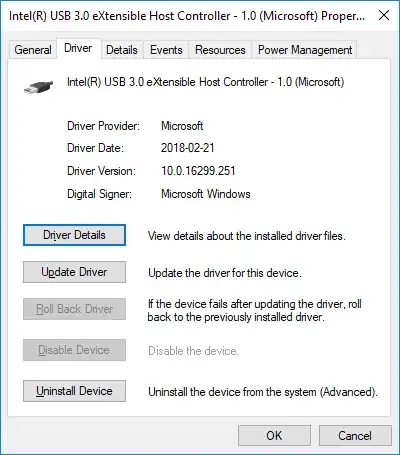Select the Driver tab
Screen dimensions: 400x455
tap(78, 48)
